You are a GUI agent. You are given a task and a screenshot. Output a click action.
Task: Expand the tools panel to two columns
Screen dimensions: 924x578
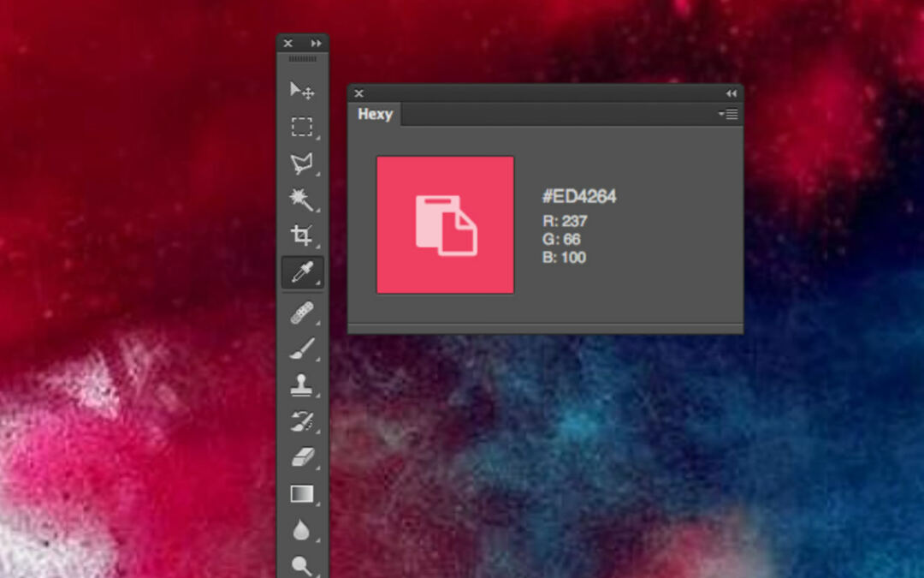click(x=317, y=43)
